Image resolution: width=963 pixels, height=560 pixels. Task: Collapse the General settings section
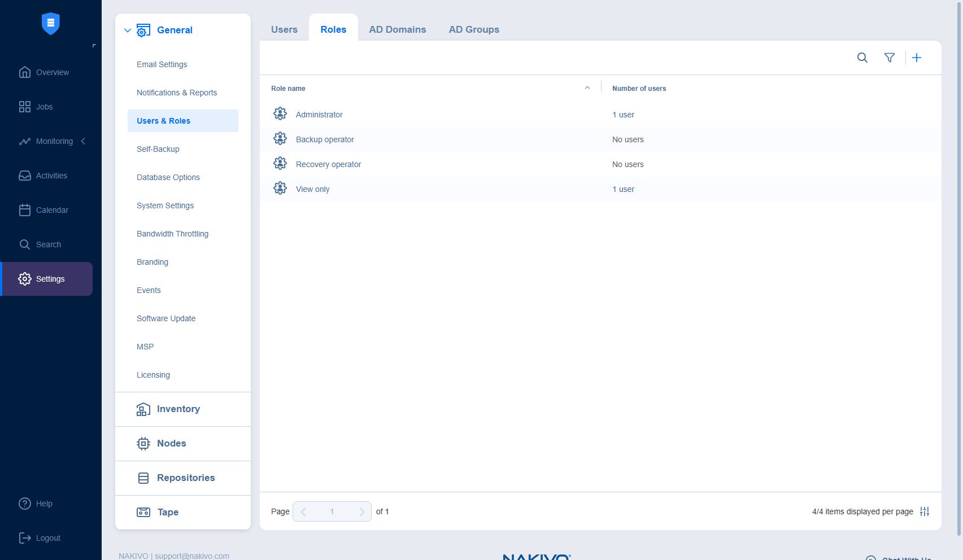[128, 30]
